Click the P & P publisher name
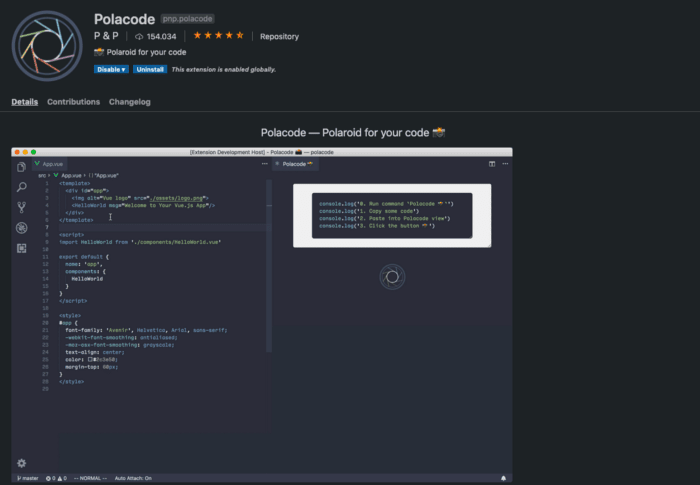 (106, 36)
